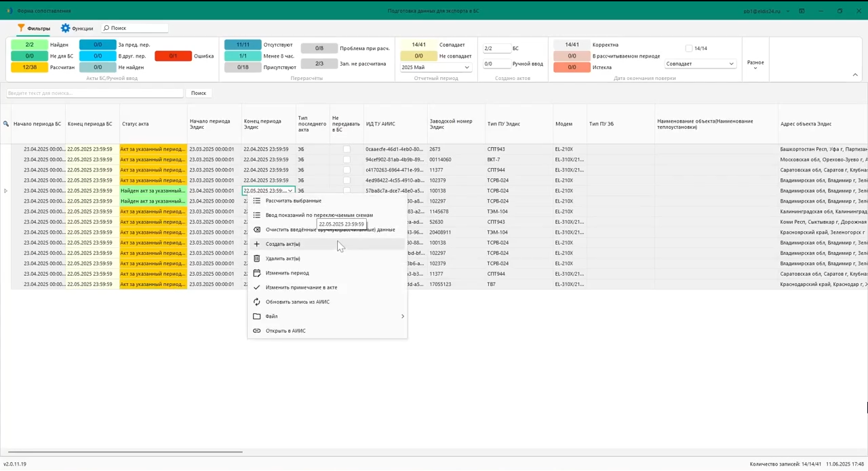Click the refresh icon for Обновить запись из АИИС
The height and width of the screenshot is (471, 868).
257,302
